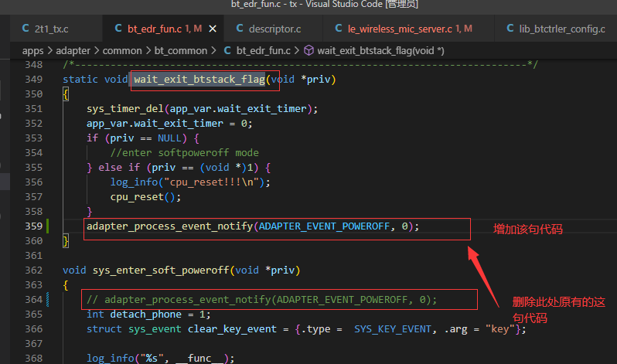Open the 'adapter' breadcrumb segment
617x364 pixels.
coord(73,51)
